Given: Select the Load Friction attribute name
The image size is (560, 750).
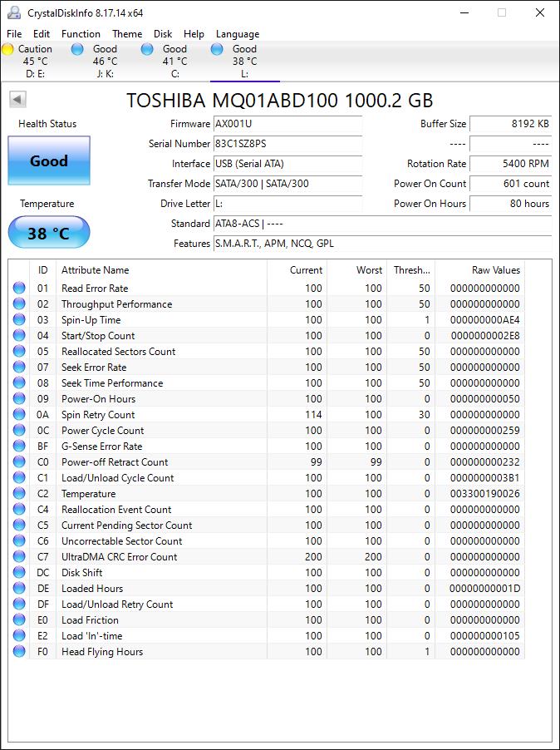Looking at the screenshot, I should (x=90, y=620).
